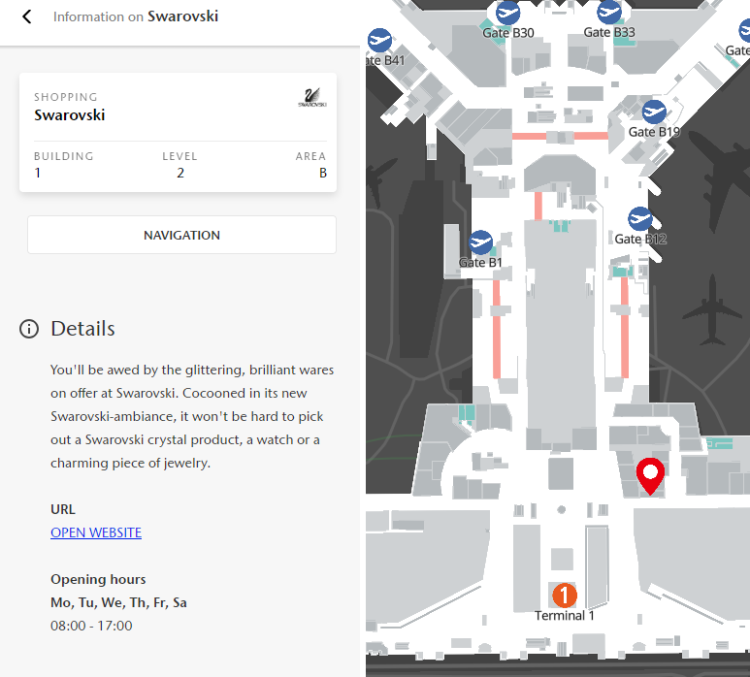The width and height of the screenshot is (750, 677).
Task: Select the Gate B1 plane marker
Action: point(480,243)
